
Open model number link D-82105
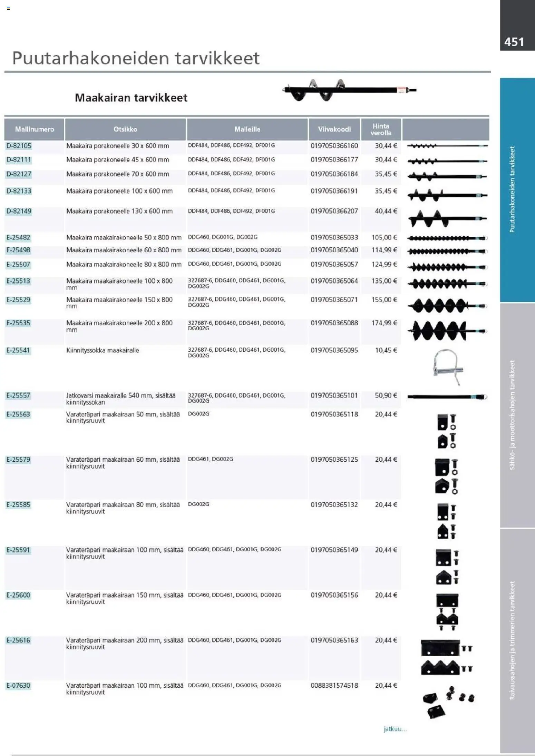19,146
